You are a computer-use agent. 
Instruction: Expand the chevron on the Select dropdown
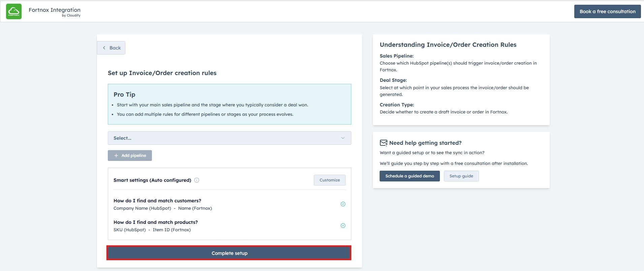point(343,138)
